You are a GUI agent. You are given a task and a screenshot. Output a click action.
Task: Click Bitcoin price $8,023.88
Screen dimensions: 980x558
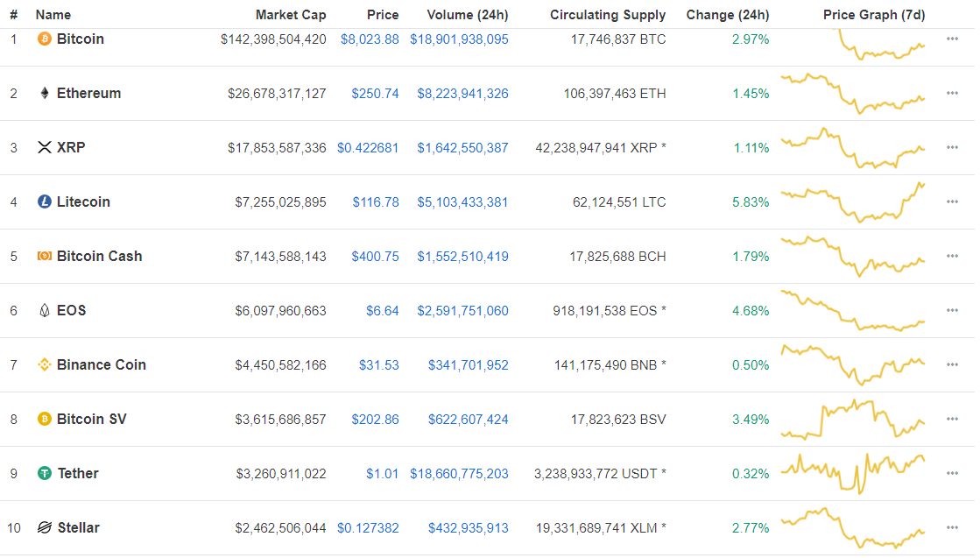coord(370,39)
